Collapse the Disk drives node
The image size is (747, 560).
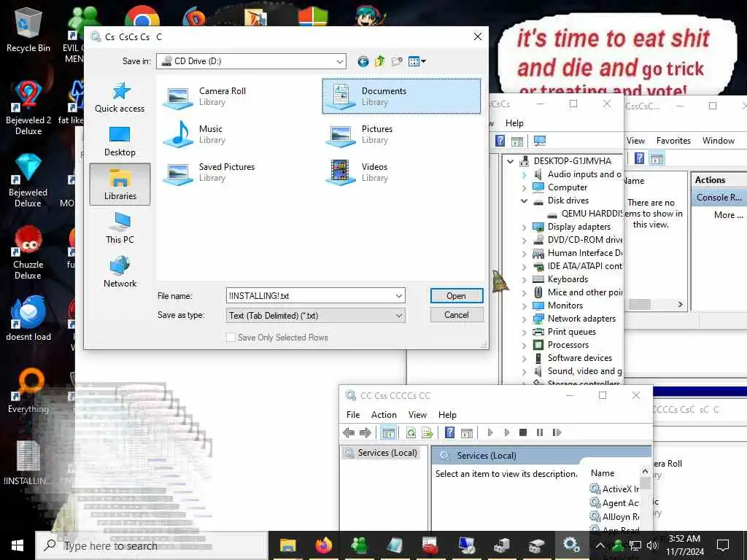click(x=524, y=201)
